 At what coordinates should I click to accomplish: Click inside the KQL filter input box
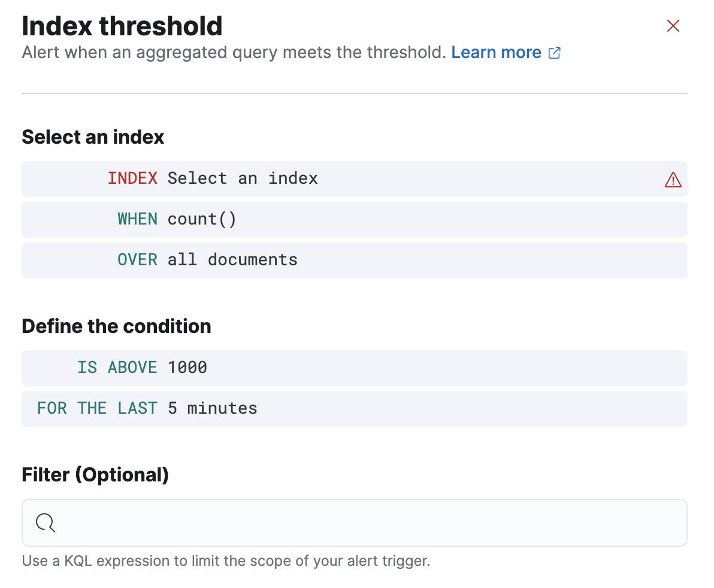(240, 522)
